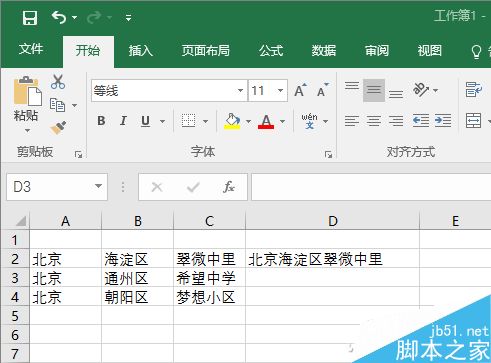The image size is (491, 363).
Task: Open the 文件 menu
Action: [x=31, y=49]
